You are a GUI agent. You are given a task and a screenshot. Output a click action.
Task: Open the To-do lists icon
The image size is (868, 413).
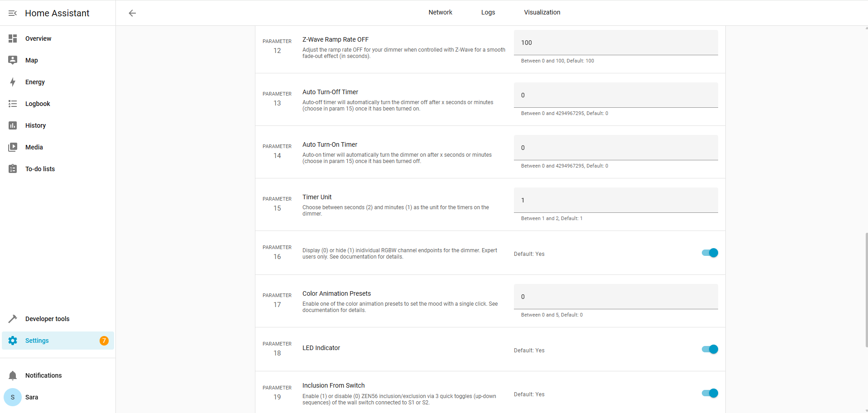(x=13, y=169)
